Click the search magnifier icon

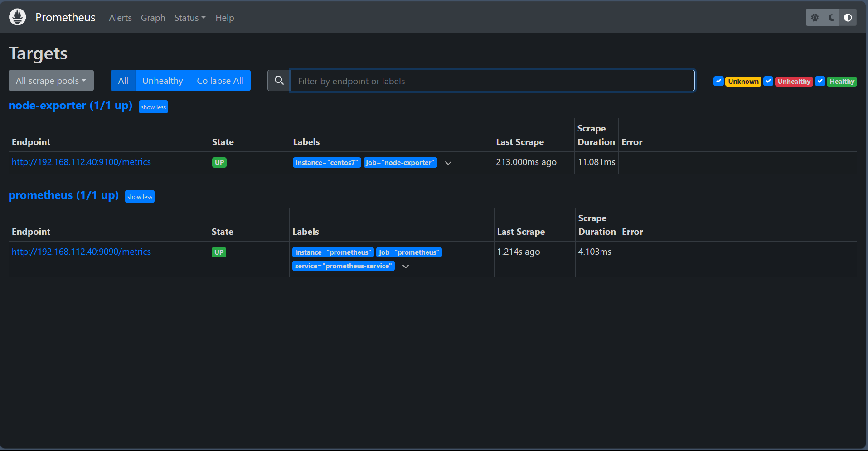279,80
